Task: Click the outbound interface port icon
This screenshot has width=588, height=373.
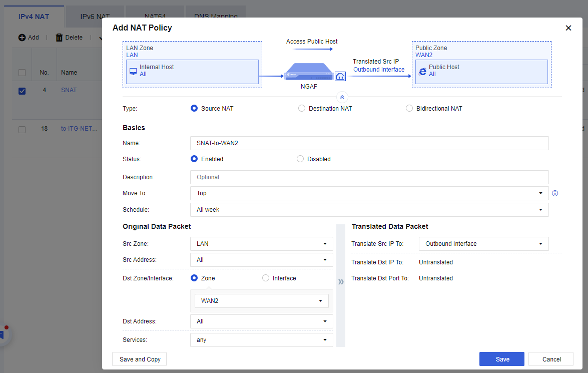Action: click(x=341, y=77)
